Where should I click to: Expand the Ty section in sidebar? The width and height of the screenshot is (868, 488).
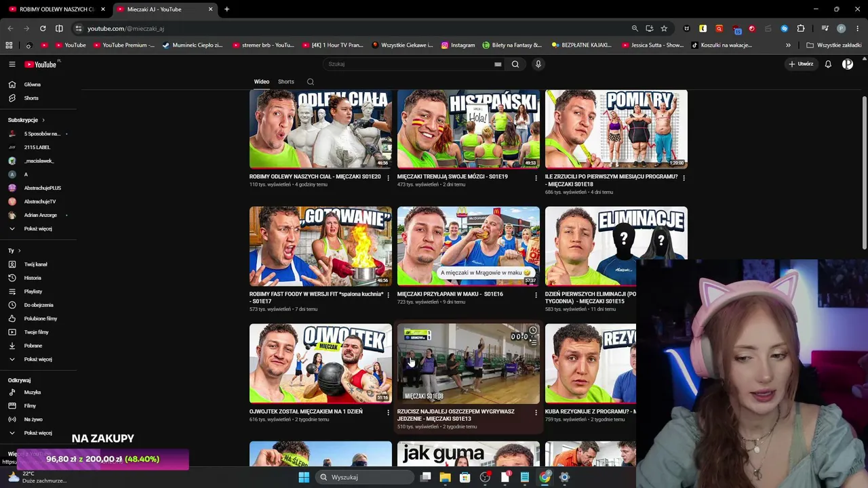click(x=19, y=251)
